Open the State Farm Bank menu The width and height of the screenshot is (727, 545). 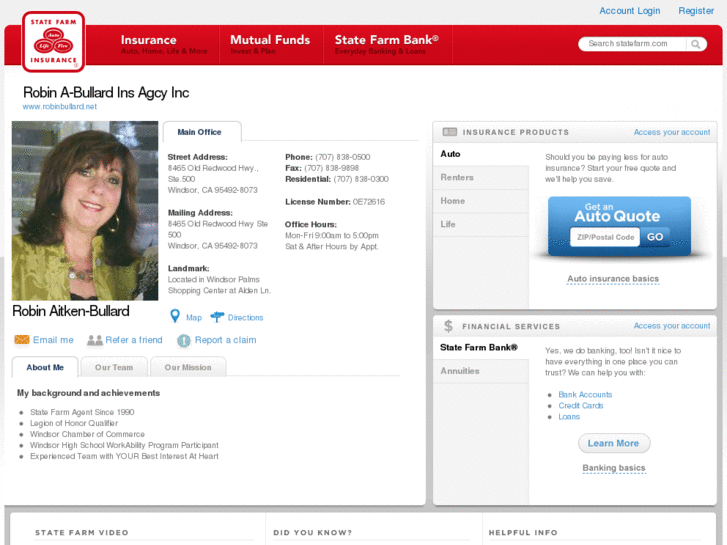point(387,45)
